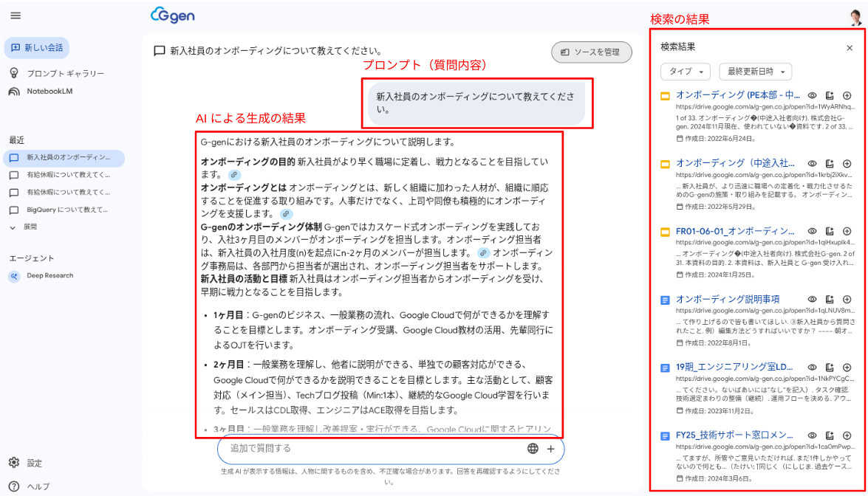Click the 最近 section heading

point(16,140)
